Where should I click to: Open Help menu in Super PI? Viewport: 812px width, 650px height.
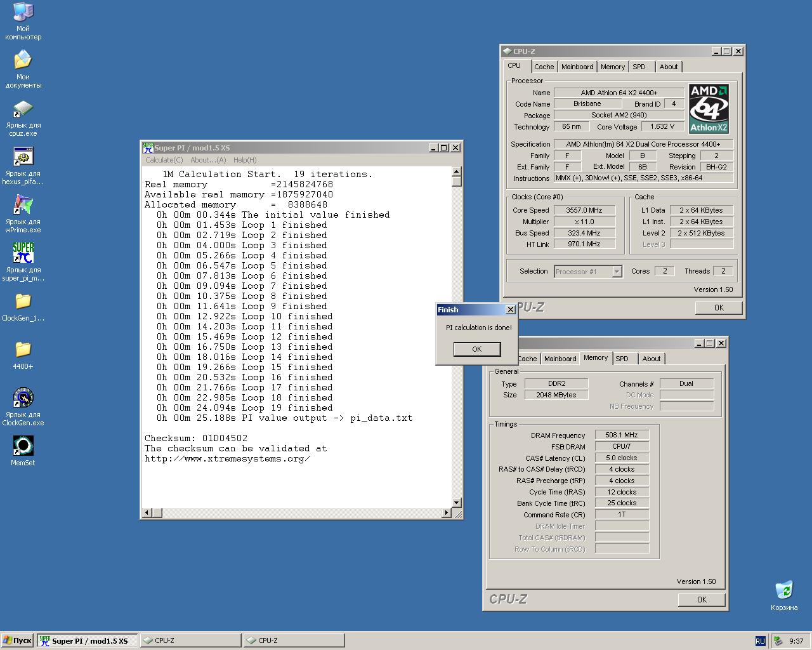tap(245, 160)
